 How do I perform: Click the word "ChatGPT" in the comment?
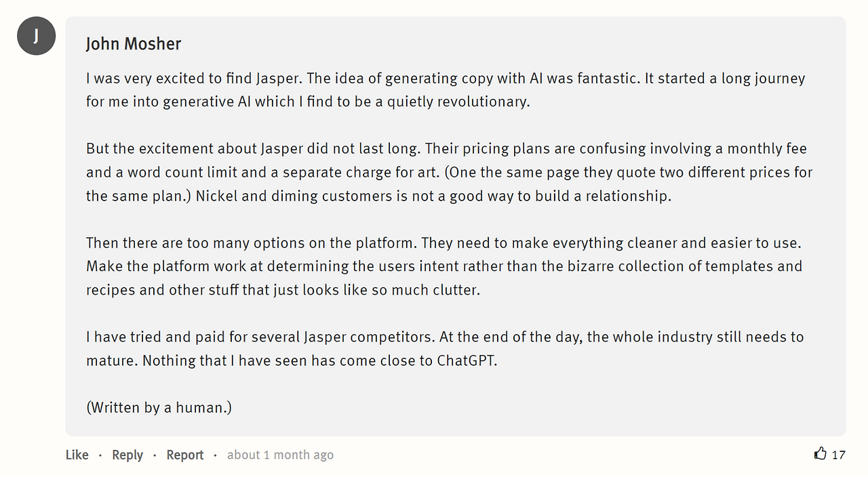point(466,360)
